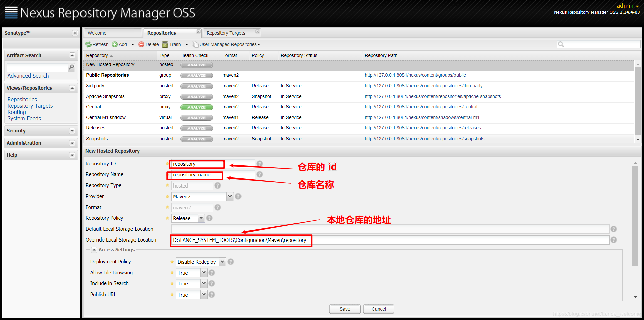The width and height of the screenshot is (644, 320).
Task: Open Repository Targets sidebar link
Action: tap(30, 106)
